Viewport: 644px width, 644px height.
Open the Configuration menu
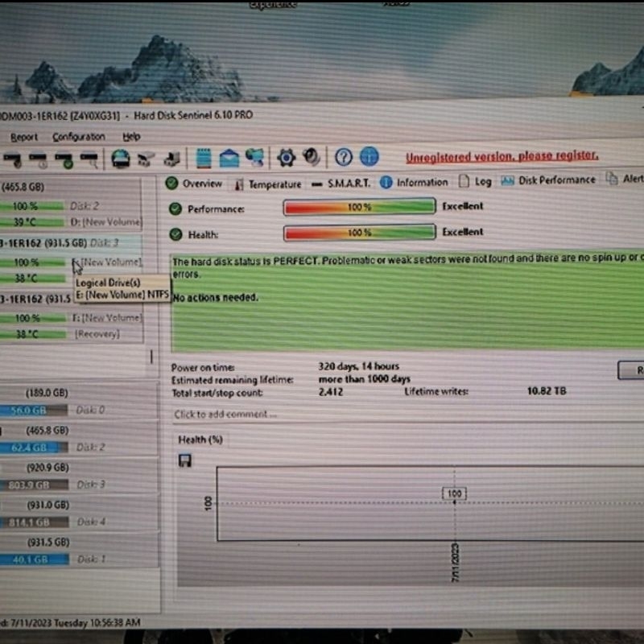tap(79, 137)
